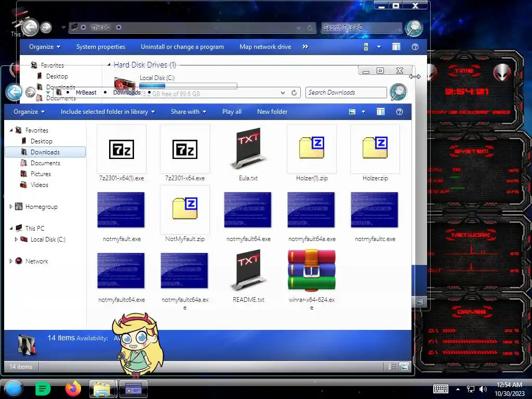The image size is (532, 399).
Task: Open the README.txt file icon
Action: coord(248,270)
